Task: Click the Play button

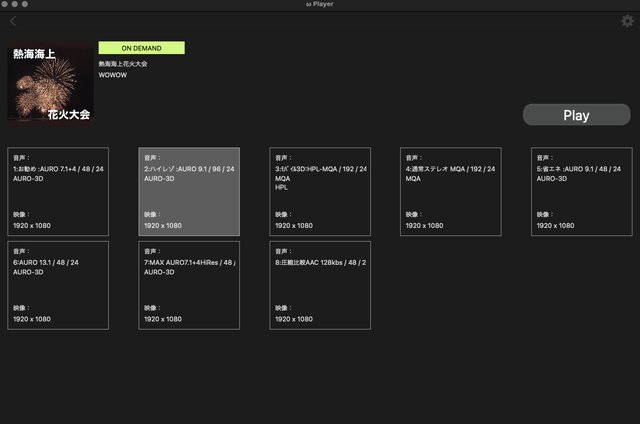Action: coord(576,115)
